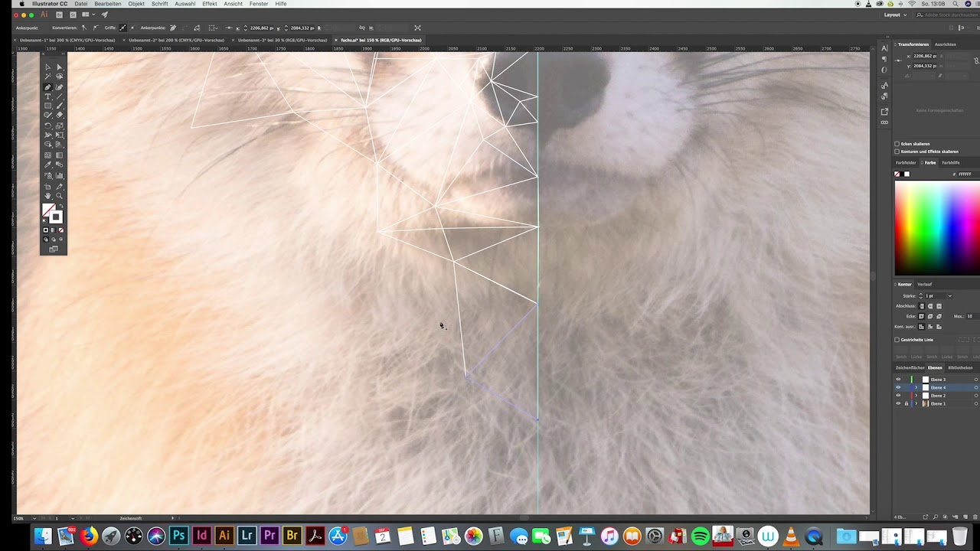Open the Fenster menu
This screenshot has width=980, height=551.
point(259,4)
